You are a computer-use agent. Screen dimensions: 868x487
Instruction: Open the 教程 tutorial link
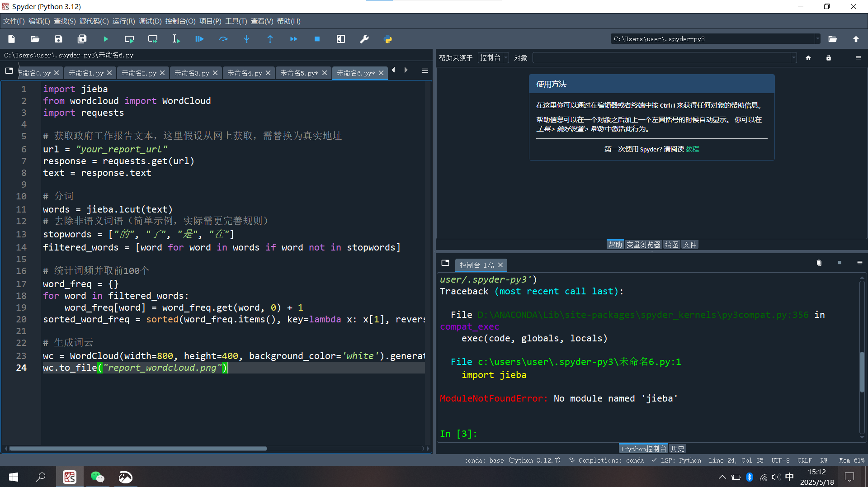coord(692,149)
